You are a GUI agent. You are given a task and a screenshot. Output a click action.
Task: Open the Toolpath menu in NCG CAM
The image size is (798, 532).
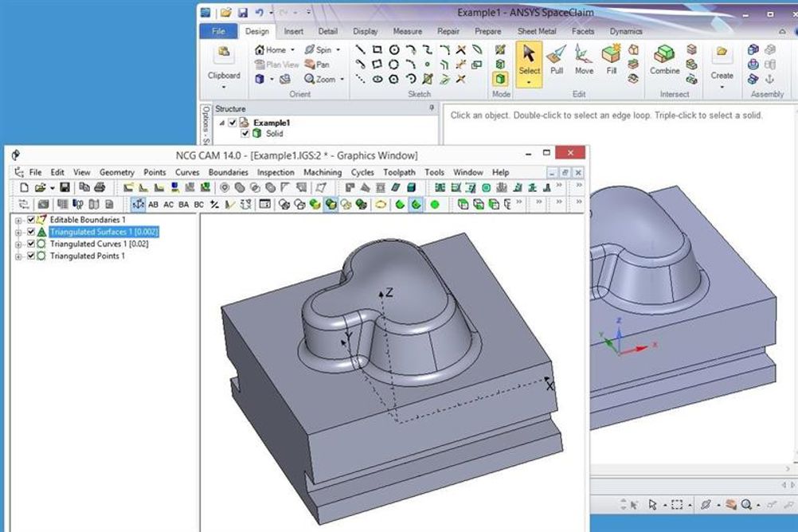click(399, 173)
